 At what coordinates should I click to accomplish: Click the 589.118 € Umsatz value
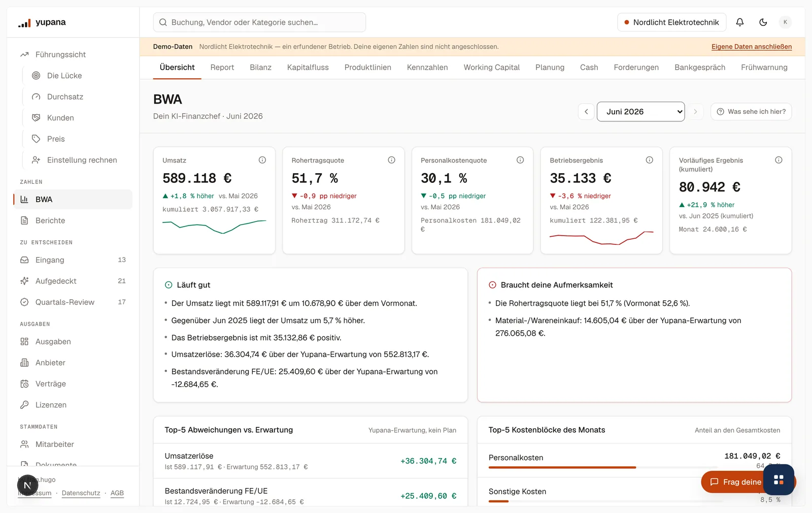pos(197,178)
